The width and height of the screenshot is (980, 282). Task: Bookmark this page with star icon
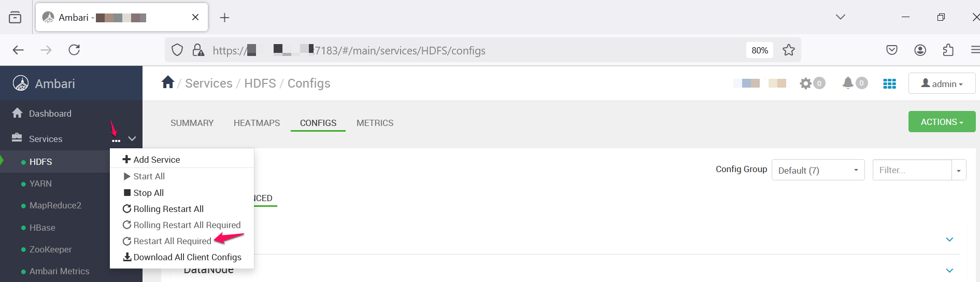[x=788, y=50]
